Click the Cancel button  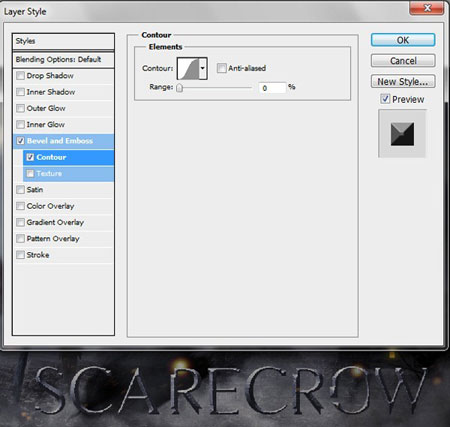[x=403, y=61]
